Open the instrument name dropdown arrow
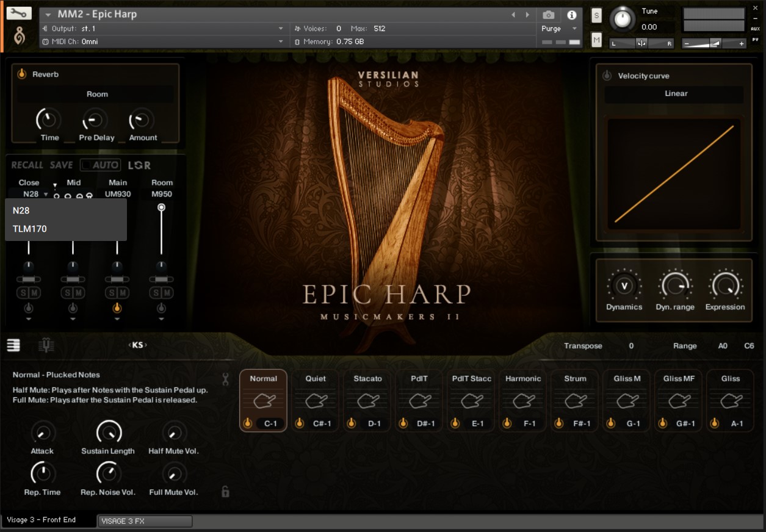 click(x=48, y=15)
